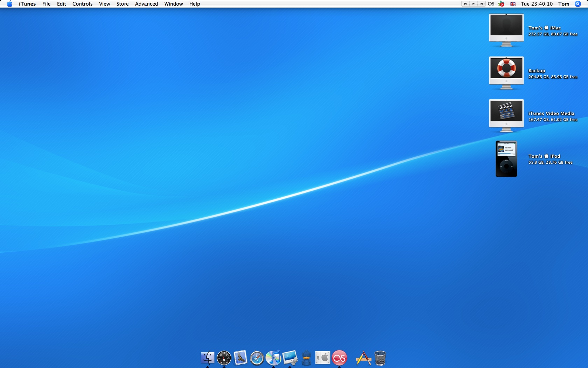
Task: Open the Trash in the Dock
Action: point(380,358)
